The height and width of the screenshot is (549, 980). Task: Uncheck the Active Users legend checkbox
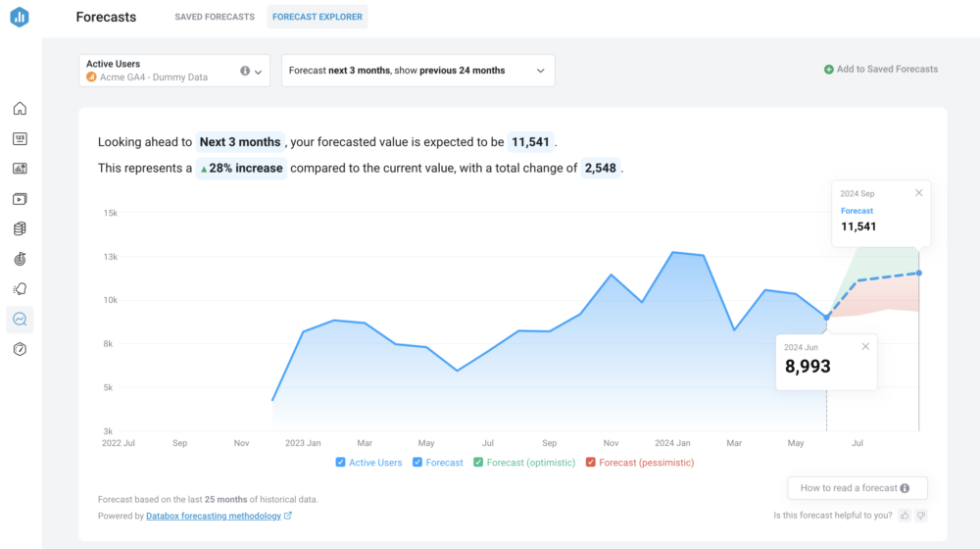click(x=340, y=462)
